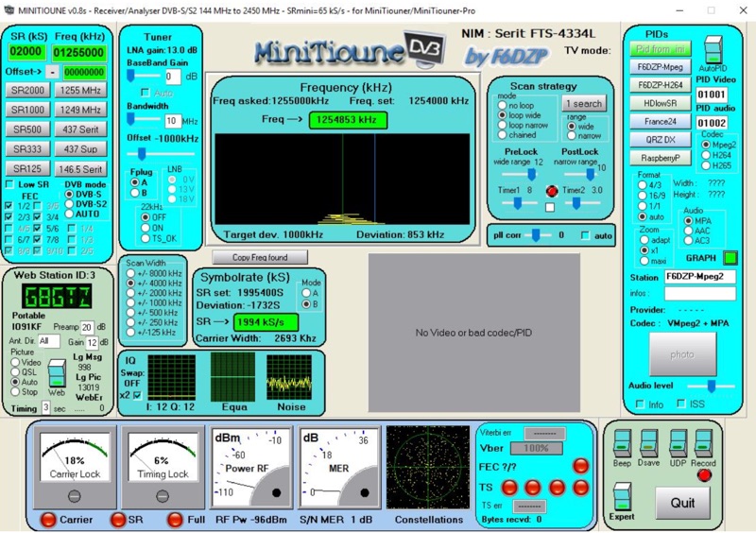Click the frequency spectrum display
Viewport: 756px width, 533px height.
point(342,179)
